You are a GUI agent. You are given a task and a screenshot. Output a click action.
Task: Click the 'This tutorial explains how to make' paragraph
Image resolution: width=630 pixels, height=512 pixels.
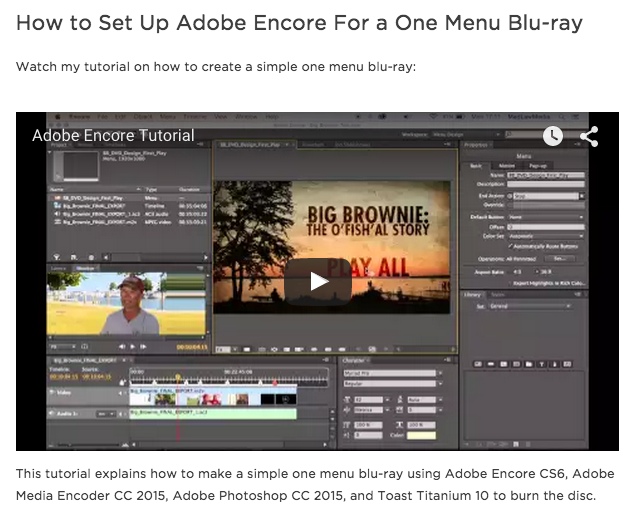(315, 484)
